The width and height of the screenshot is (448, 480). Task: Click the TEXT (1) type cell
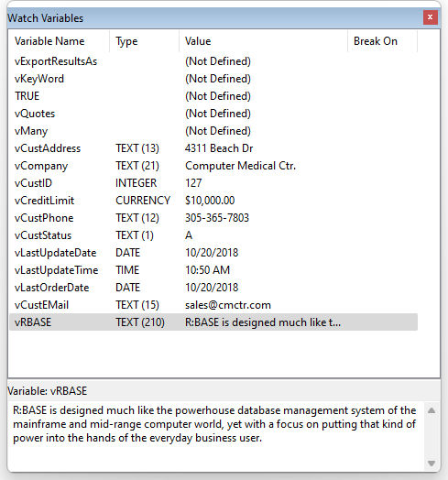pos(135,235)
